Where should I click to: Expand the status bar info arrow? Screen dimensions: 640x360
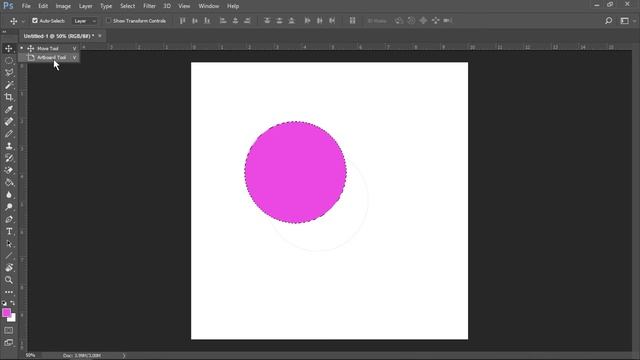tap(124, 356)
